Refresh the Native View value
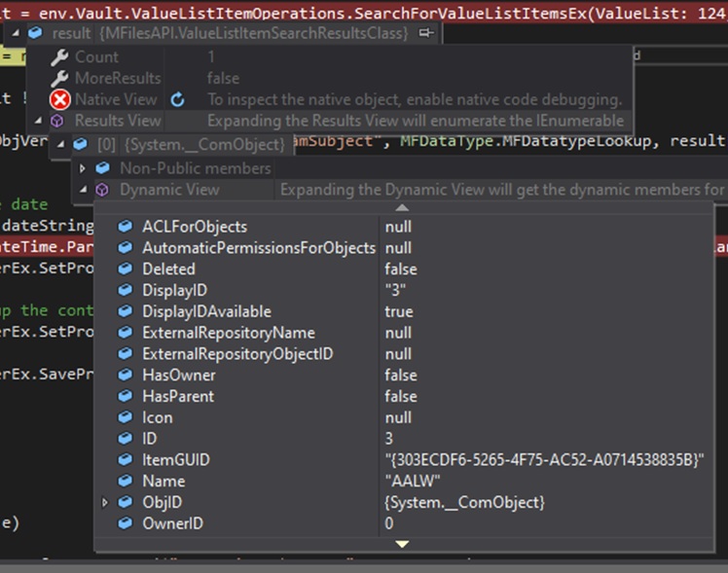 coord(177,99)
